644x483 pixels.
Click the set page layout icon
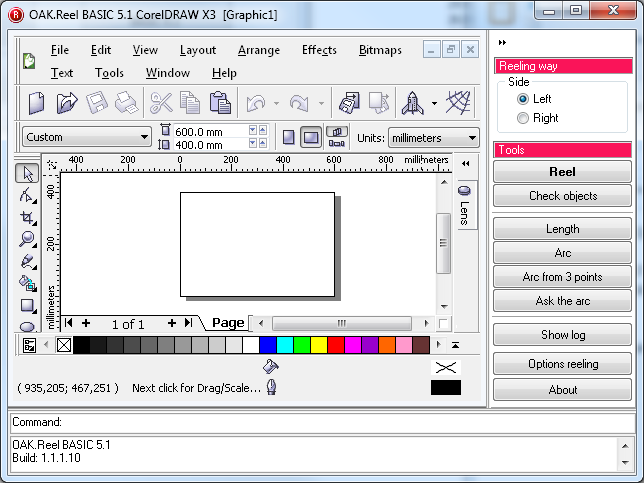click(336, 138)
